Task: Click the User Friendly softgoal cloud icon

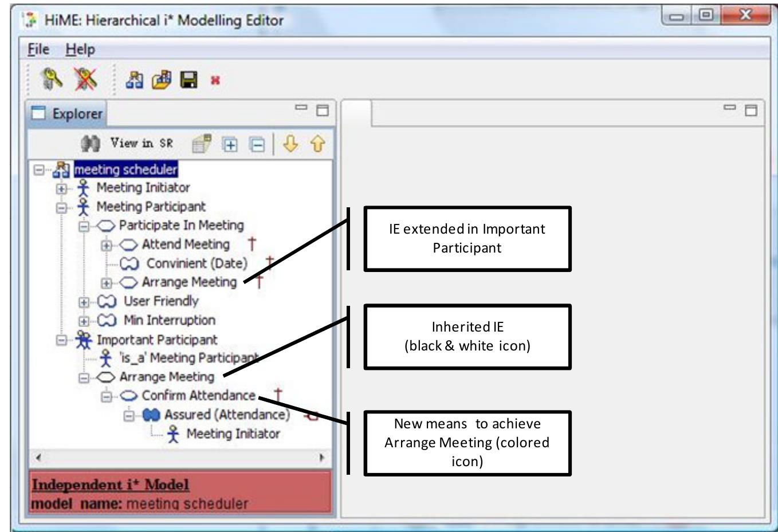Action: tap(107, 301)
